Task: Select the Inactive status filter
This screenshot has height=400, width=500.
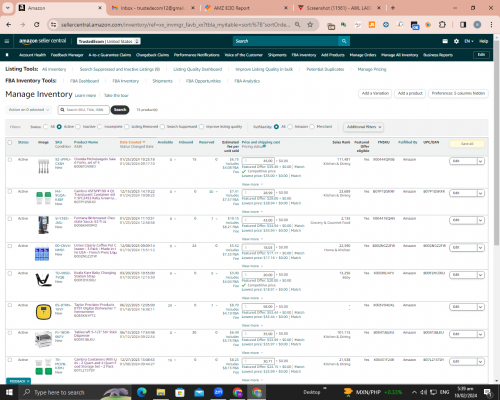Action: [78, 127]
